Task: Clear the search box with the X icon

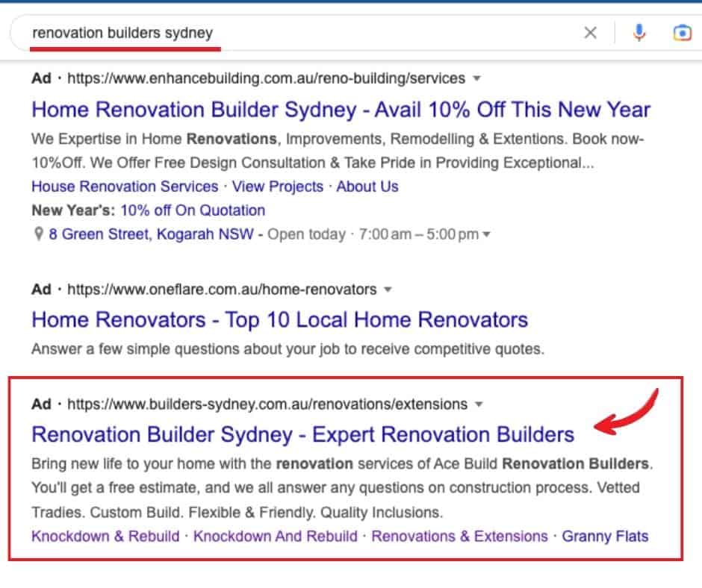Action: tap(590, 33)
